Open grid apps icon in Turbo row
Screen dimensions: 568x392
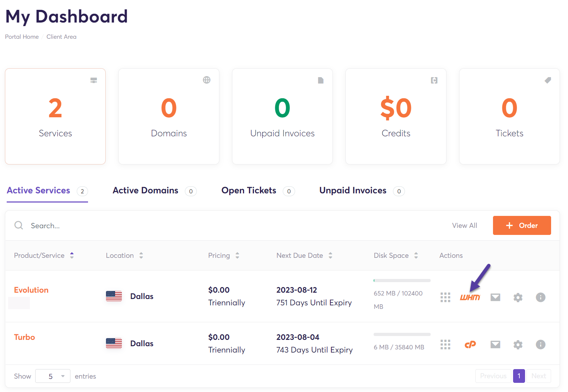pos(445,344)
